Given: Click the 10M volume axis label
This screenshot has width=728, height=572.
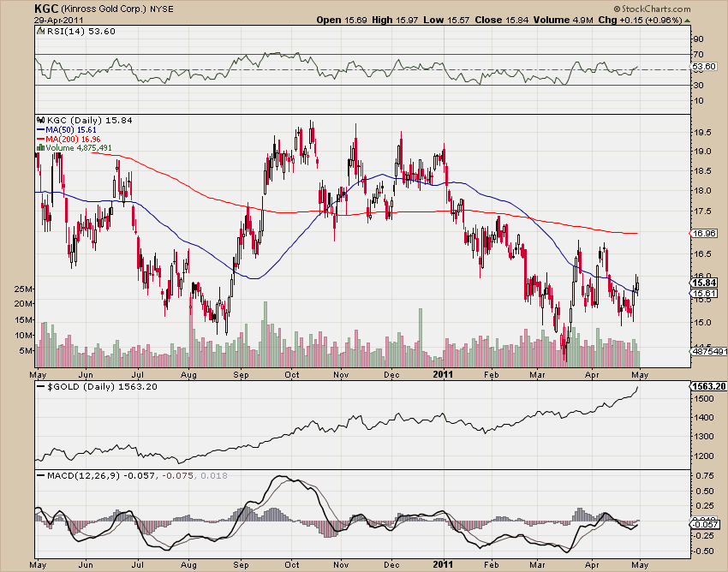Looking at the screenshot, I should [x=24, y=335].
